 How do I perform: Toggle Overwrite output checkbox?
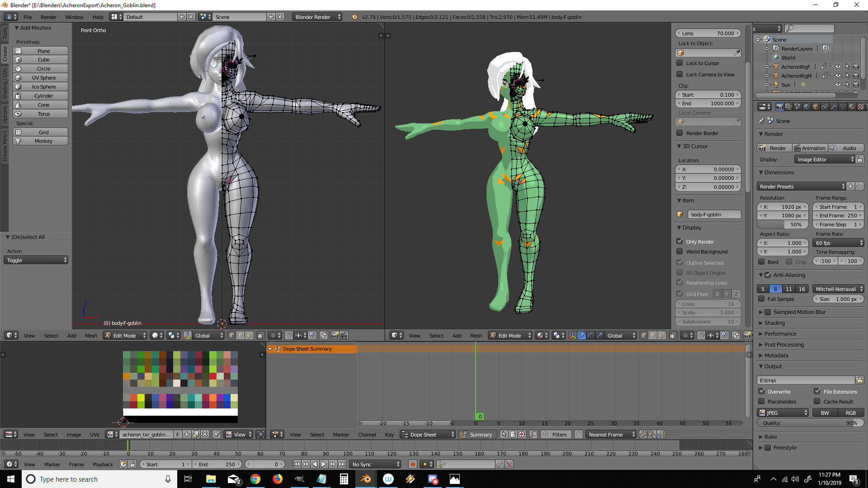coord(762,391)
